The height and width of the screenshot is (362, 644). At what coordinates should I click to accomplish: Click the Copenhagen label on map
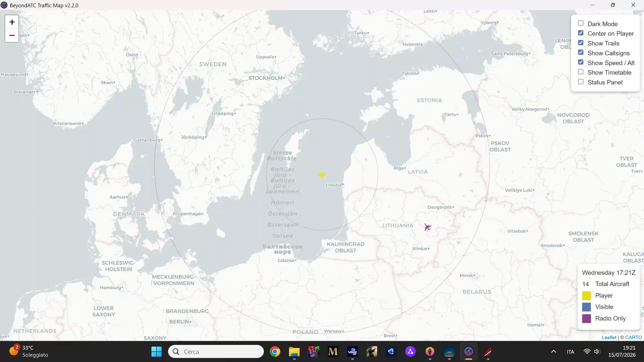[189, 214]
